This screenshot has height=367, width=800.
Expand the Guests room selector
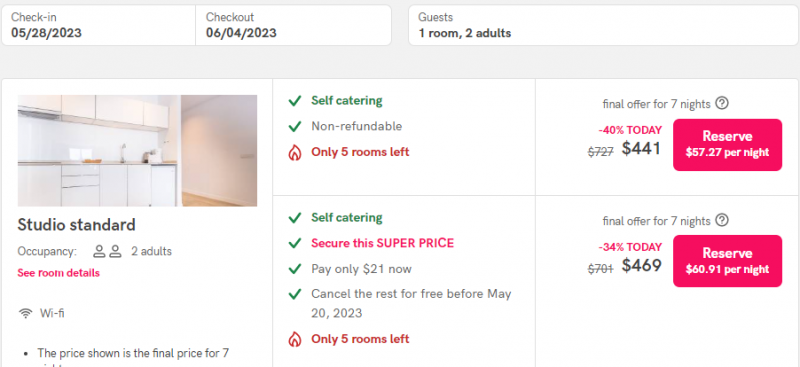604,26
